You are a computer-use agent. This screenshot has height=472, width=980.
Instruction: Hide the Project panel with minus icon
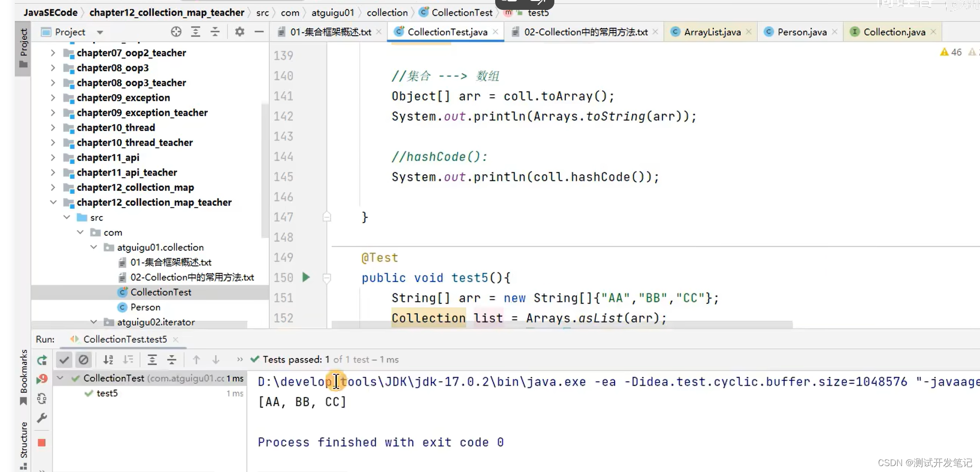259,32
